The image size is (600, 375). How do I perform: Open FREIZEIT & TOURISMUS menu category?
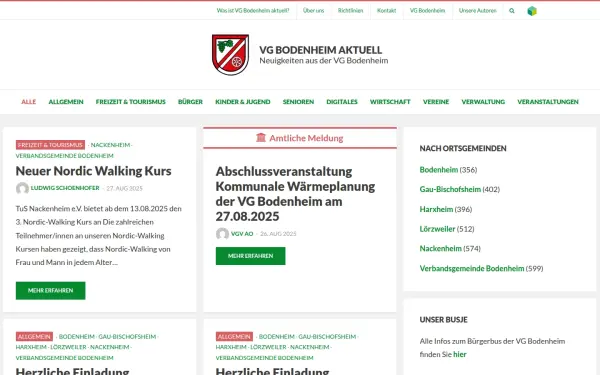click(x=130, y=102)
